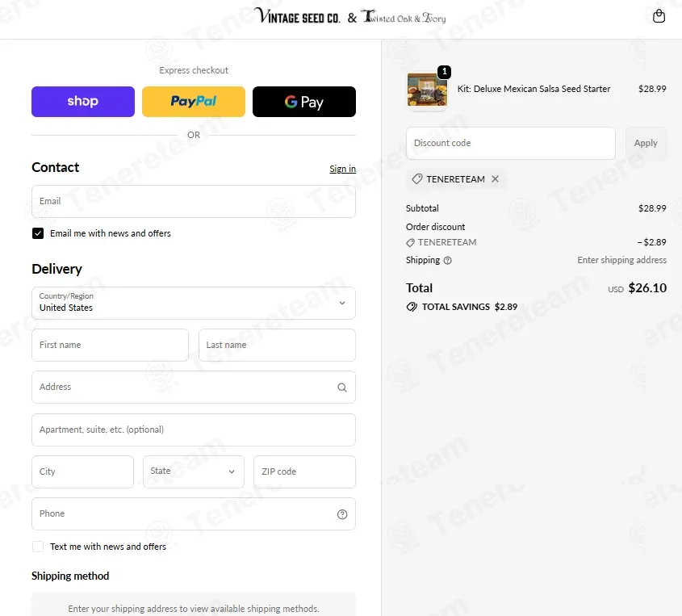Click the Order discount TENERETEAM tag icon

(410, 243)
